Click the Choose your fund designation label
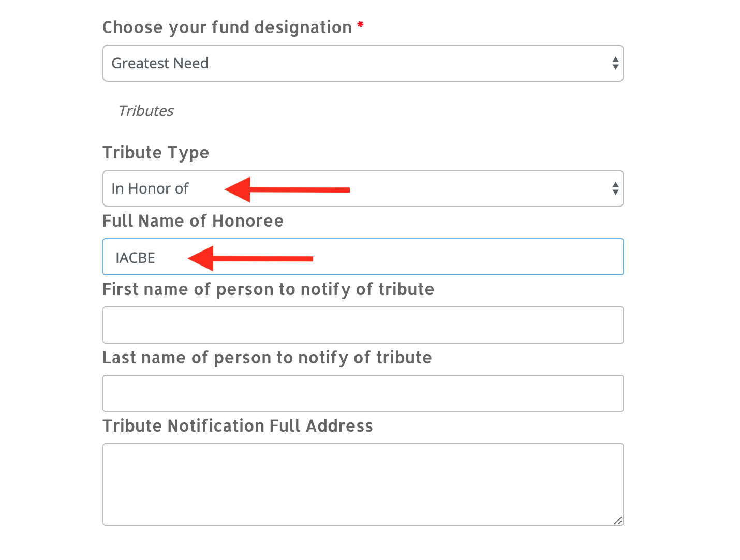The width and height of the screenshot is (740, 560). [227, 27]
